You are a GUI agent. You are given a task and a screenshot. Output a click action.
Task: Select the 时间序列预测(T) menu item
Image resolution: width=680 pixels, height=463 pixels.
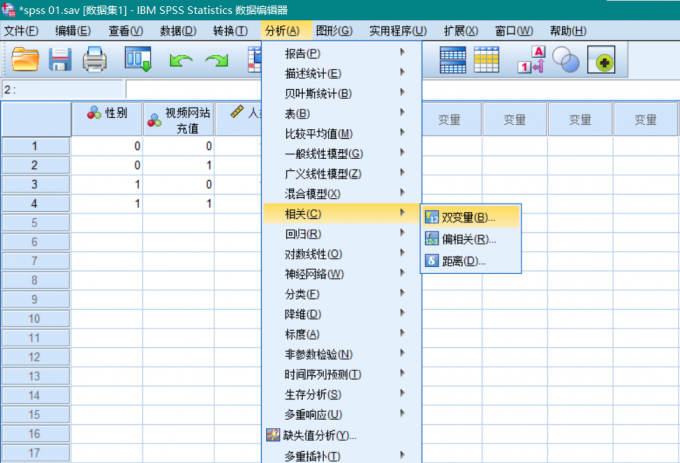pyautogui.click(x=342, y=374)
